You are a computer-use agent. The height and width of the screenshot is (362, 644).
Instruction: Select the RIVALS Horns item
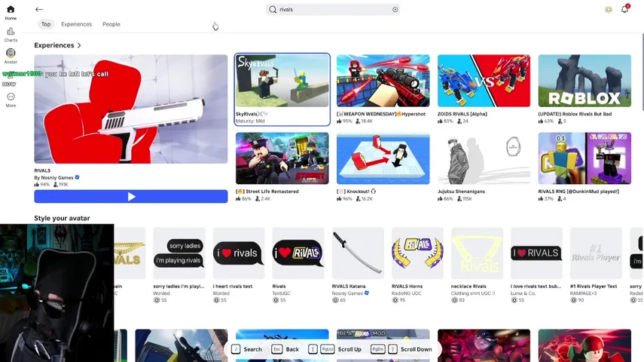click(417, 265)
